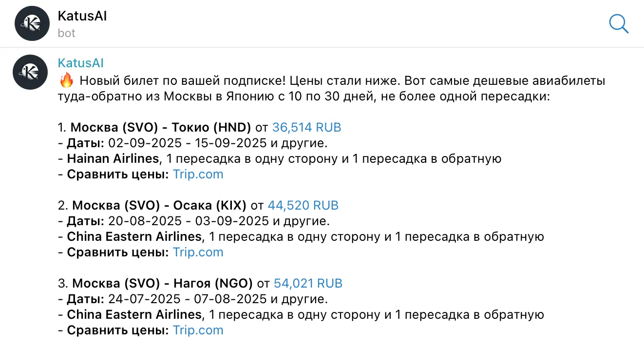Click the Москва (SVO) - Токио (HND) route heading
Viewport: 644px width, 348px height.
tap(161, 128)
